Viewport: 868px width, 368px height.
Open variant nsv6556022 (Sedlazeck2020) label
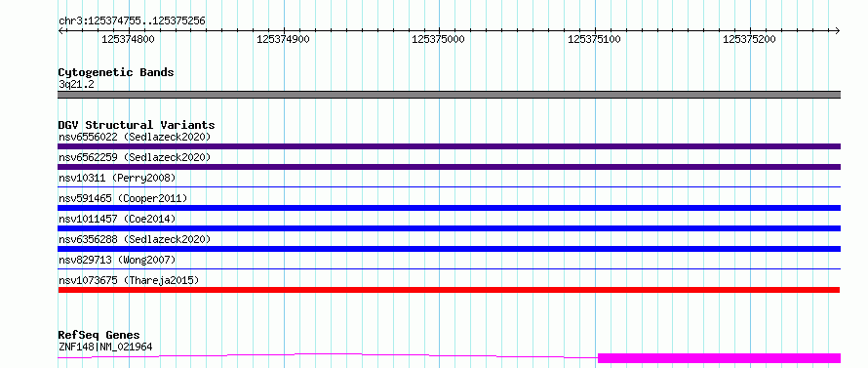(135, 137)
